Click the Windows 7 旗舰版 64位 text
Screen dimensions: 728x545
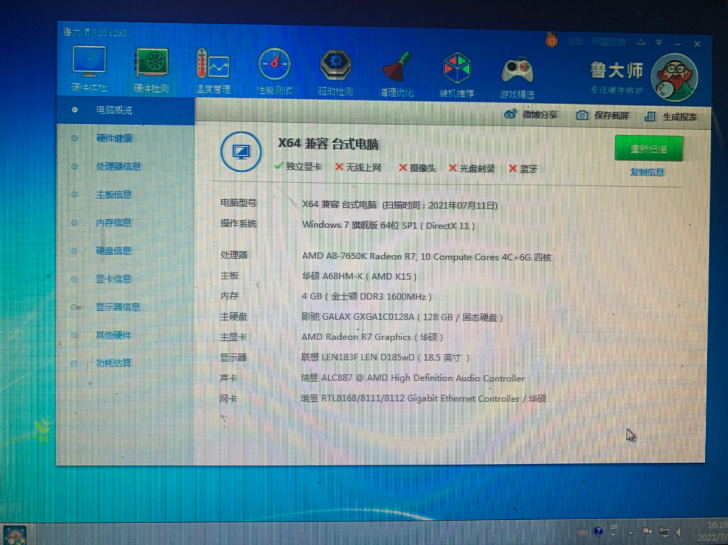[x=388, y=226]
